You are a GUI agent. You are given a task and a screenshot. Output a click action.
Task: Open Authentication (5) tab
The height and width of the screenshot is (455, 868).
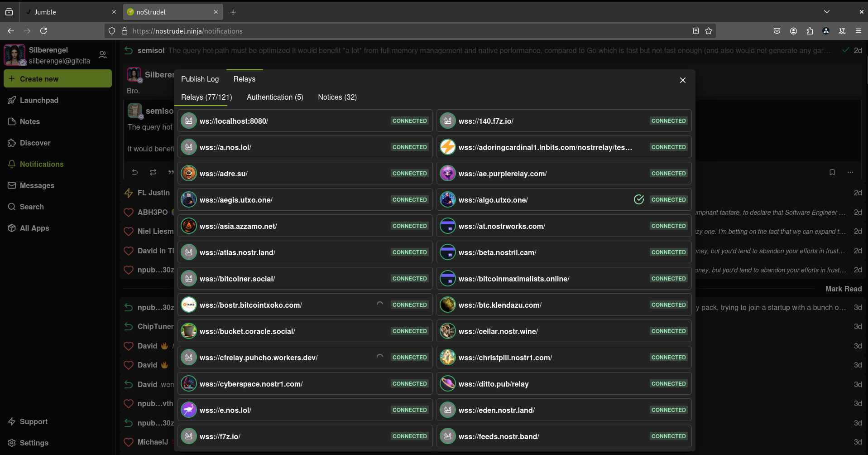[275, 97]
